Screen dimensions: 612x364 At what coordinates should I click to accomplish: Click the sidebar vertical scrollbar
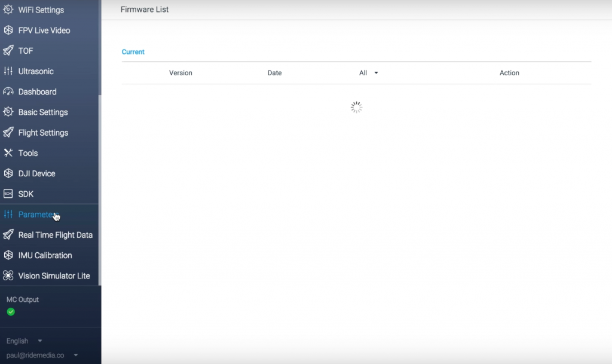click(x=100, y=179)
